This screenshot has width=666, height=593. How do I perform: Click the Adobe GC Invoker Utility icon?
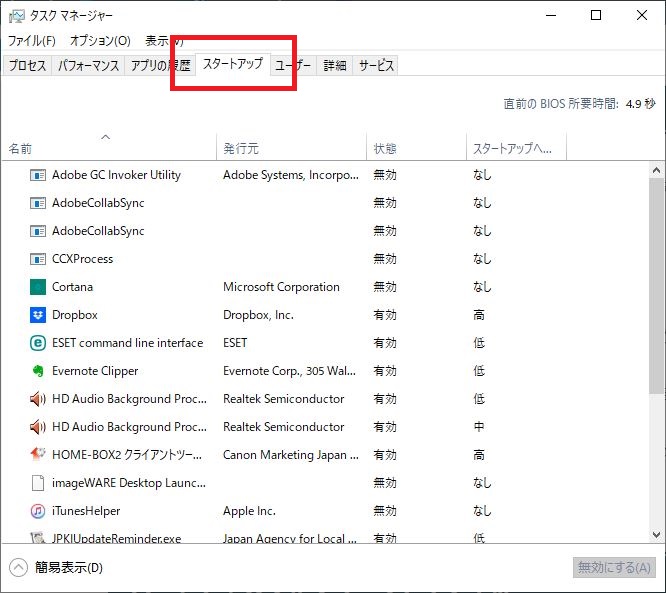tap(38, 175)
